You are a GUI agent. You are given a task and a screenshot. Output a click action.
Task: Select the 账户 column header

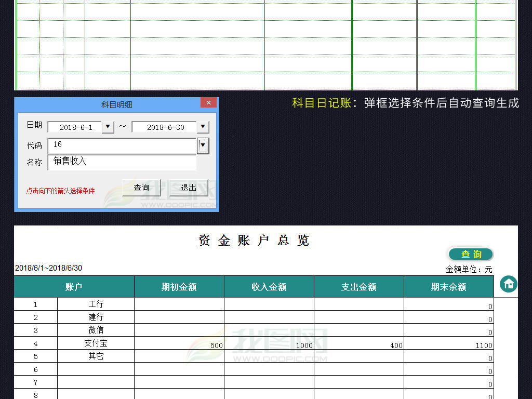[74, 286]
